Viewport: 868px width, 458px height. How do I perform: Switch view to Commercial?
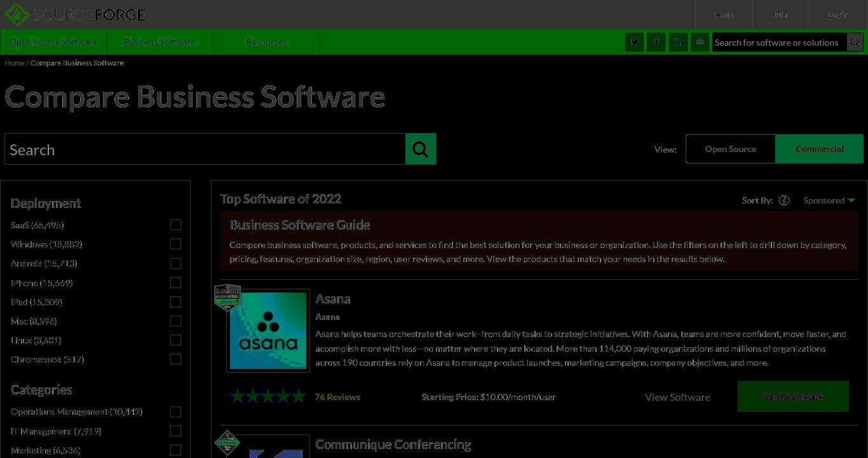click(x=820, y=149)
